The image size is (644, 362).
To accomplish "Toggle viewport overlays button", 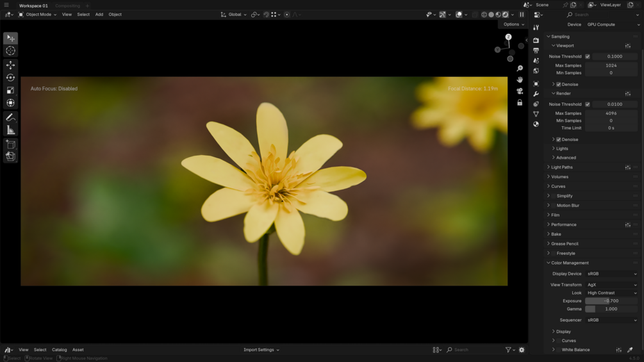I will point(459,14).
